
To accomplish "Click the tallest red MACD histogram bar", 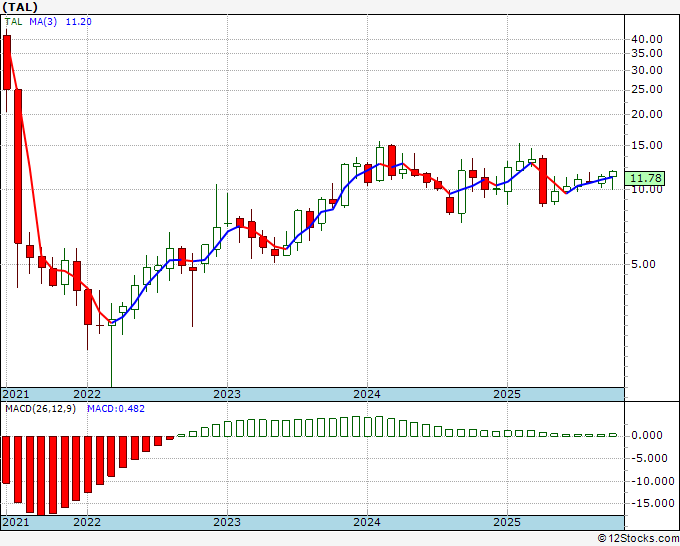I will [x=41, y=476].
